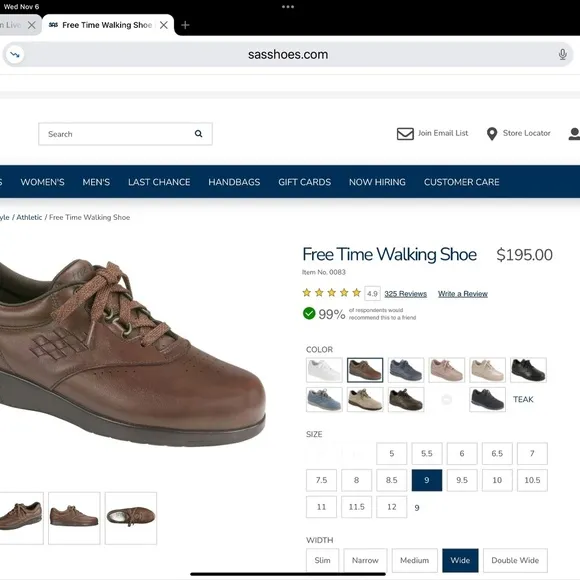Tap the browser extension icon left of URL
The image size is (580, 580).
coord(15,54)
